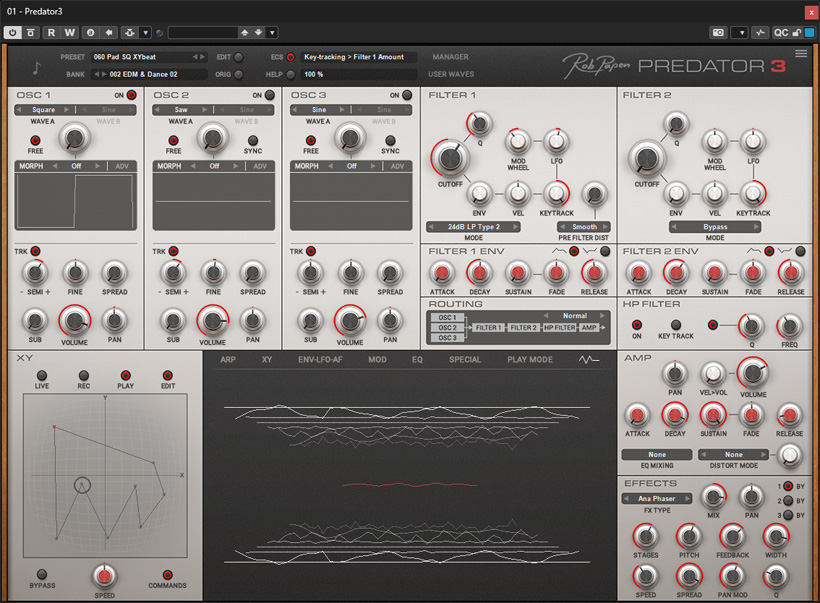
Task: Toggle OSC 1 FREE run LED
Action: click(35, 140)
